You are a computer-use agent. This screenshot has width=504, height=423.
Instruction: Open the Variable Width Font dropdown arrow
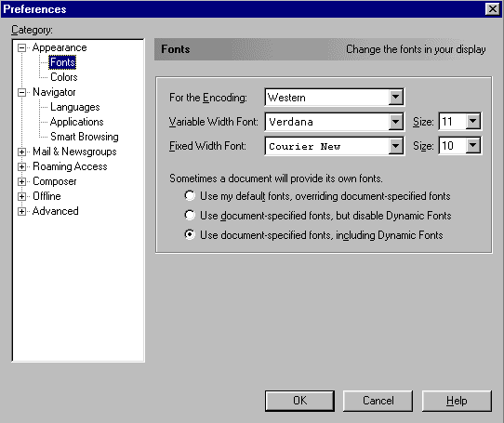pyautogui.click(x=396, y=122)
